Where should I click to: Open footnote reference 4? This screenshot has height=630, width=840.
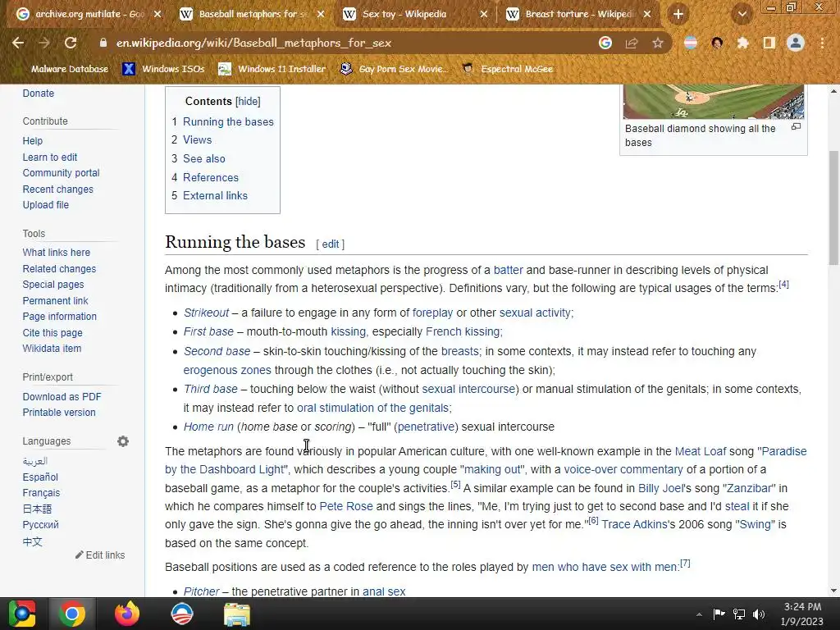coord(783,285)
